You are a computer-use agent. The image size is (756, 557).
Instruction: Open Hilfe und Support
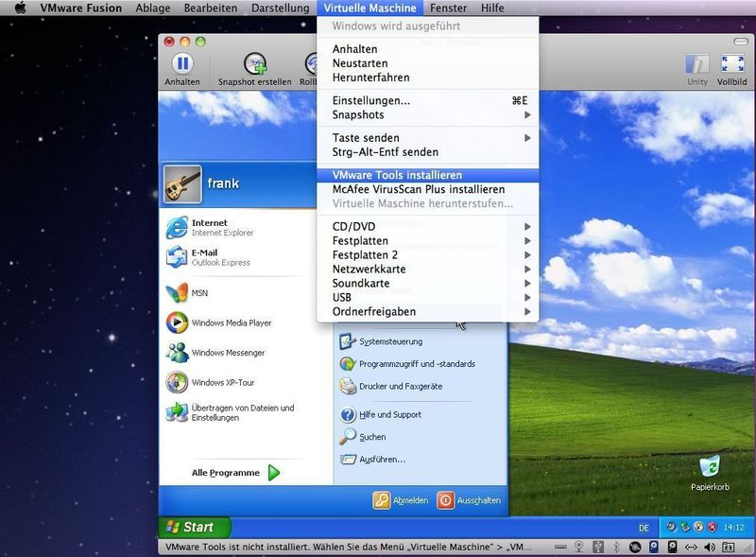point(381,414)
